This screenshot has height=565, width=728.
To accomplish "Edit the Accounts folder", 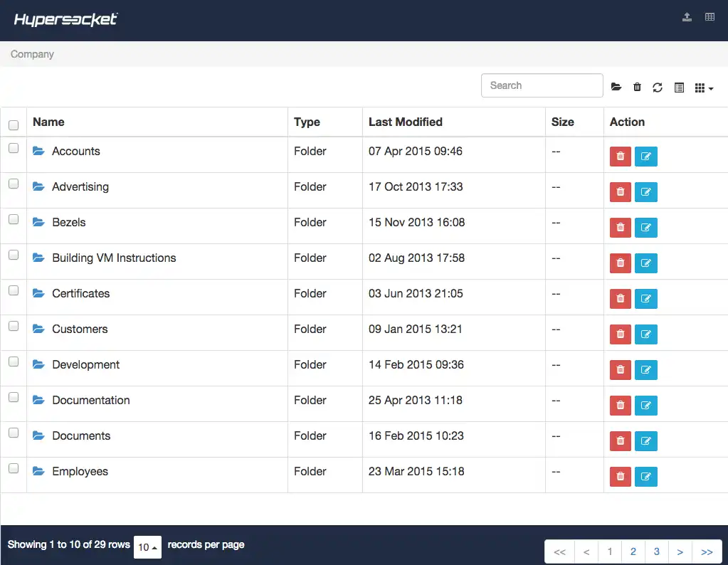I will 646,156.
